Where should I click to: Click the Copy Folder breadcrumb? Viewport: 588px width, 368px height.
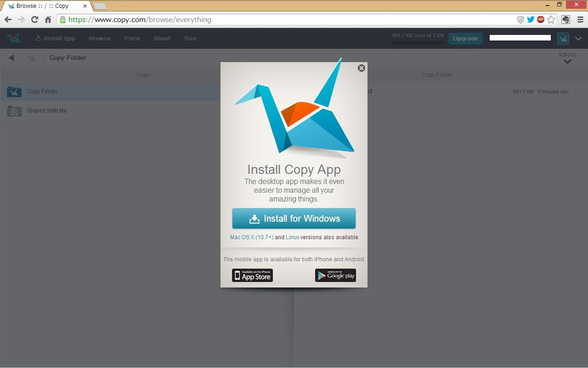[68, 58]
